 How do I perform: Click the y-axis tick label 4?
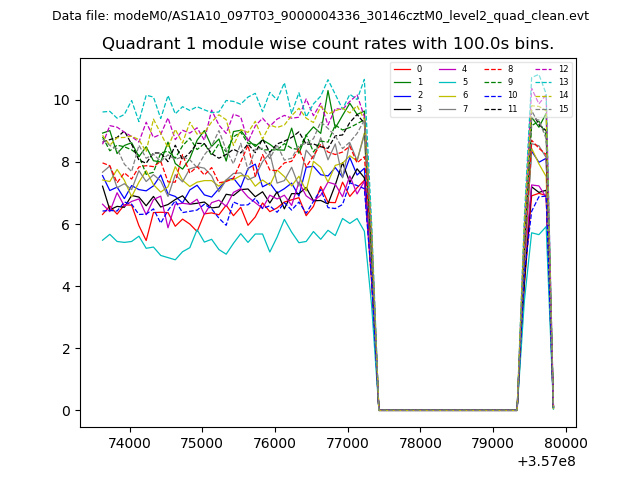(x=66, y=287)
